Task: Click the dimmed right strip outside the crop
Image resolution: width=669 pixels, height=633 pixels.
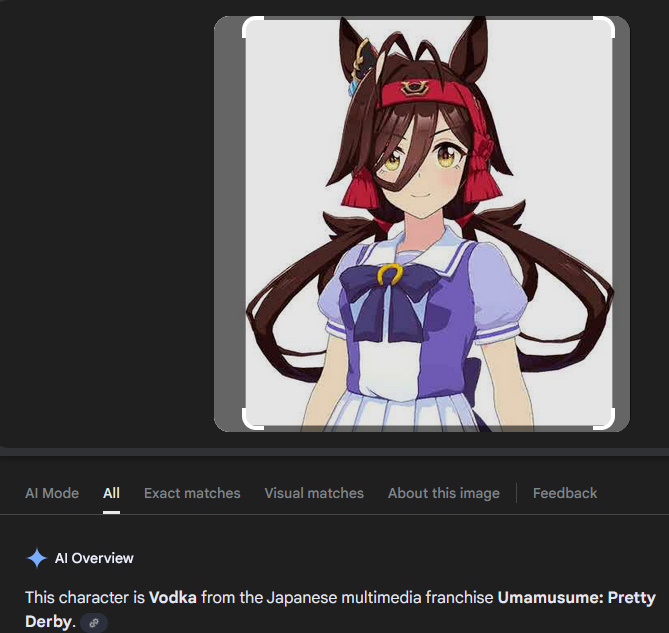Action: [x=622, y=224]
